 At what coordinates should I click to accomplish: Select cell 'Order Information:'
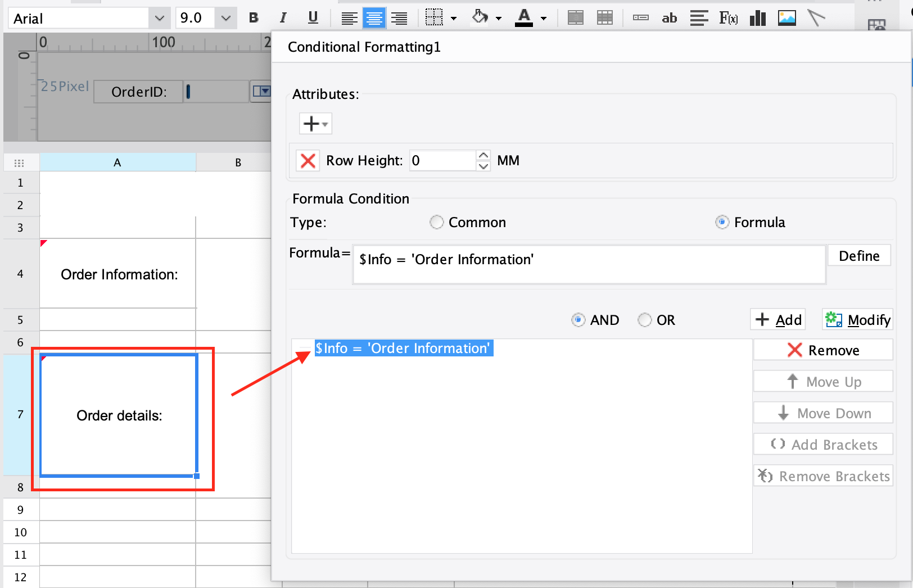[118, 274]
